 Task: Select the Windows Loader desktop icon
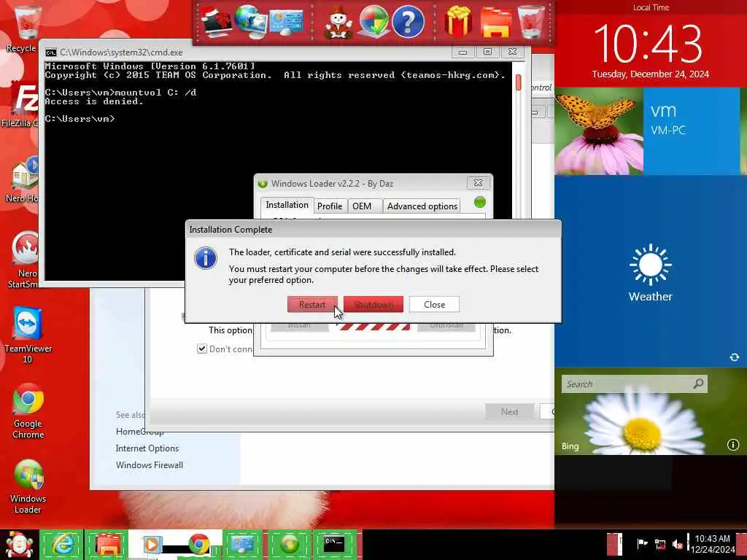click(28, 486)
